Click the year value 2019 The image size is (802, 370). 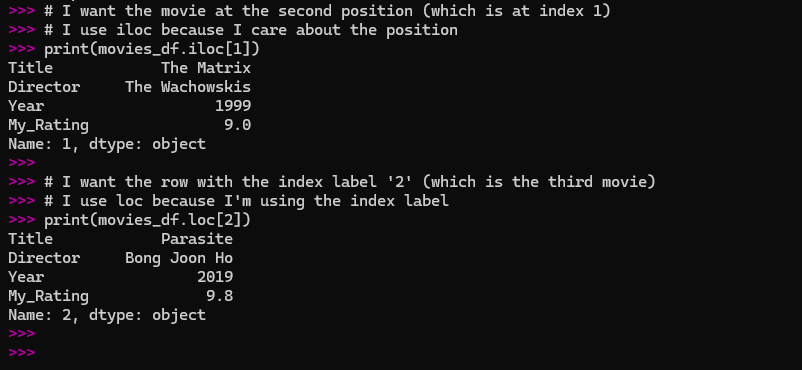coord(215,277)
